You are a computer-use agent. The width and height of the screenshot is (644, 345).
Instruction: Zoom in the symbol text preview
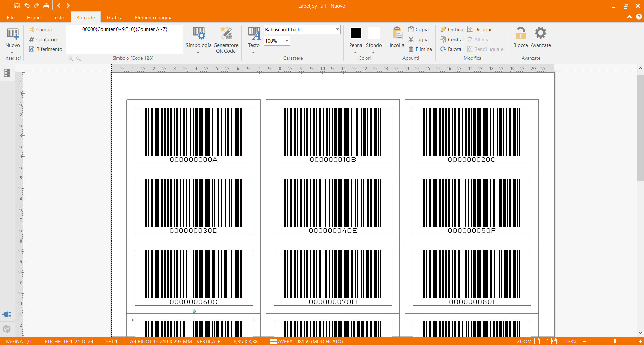(71, 58)
